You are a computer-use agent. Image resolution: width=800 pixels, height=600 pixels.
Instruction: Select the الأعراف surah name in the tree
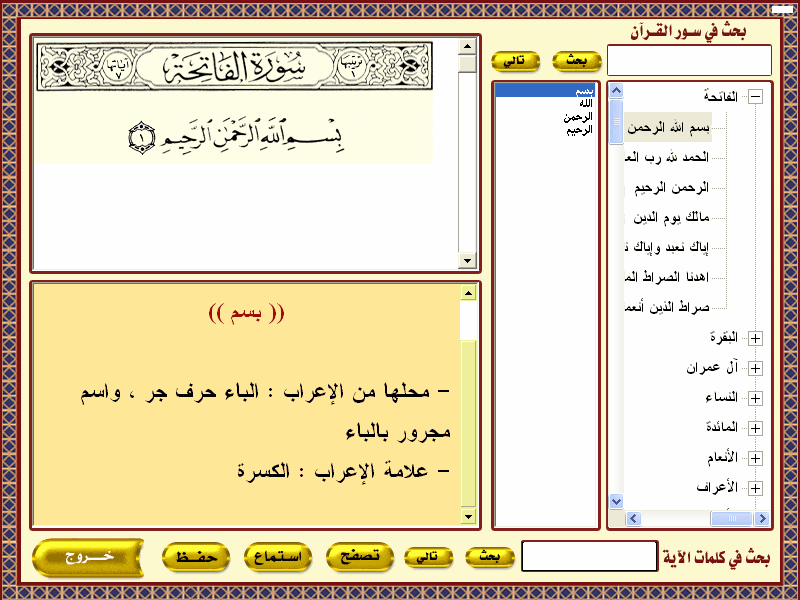click(717, 487)
